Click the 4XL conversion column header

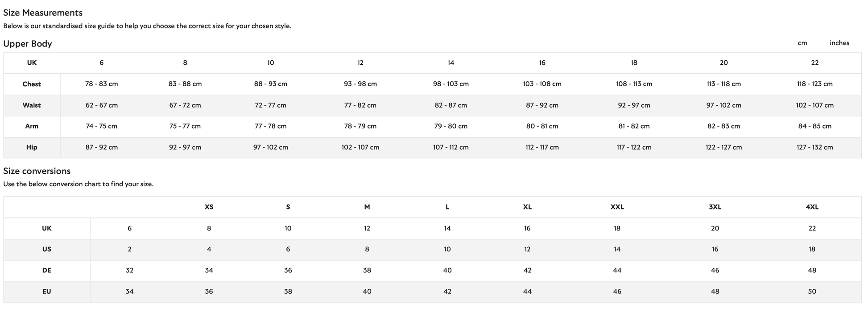point(812,207)
